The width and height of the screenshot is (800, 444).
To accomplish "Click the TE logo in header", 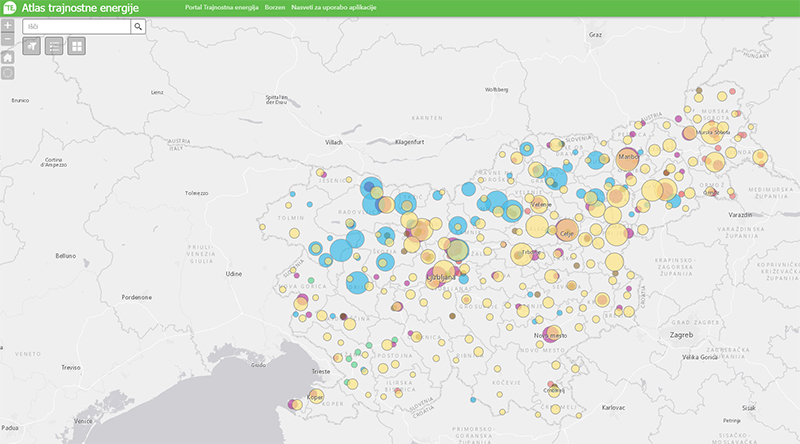I will pos(9,8).
